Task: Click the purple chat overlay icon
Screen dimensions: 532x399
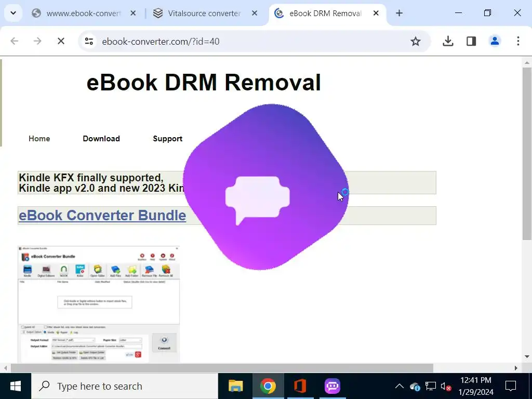Action: click(x=265, y=187)
